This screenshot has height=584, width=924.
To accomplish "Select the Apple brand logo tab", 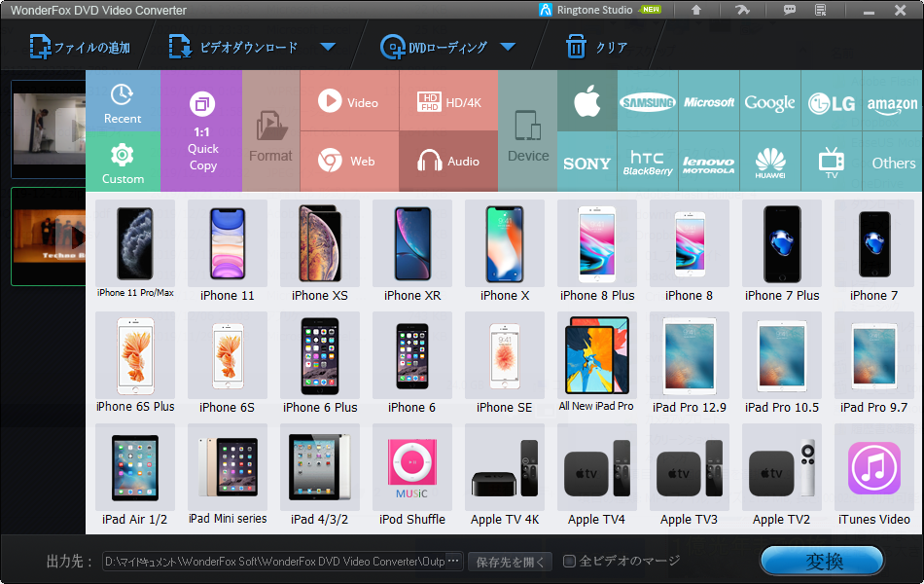I will click(x=587, y=101).
